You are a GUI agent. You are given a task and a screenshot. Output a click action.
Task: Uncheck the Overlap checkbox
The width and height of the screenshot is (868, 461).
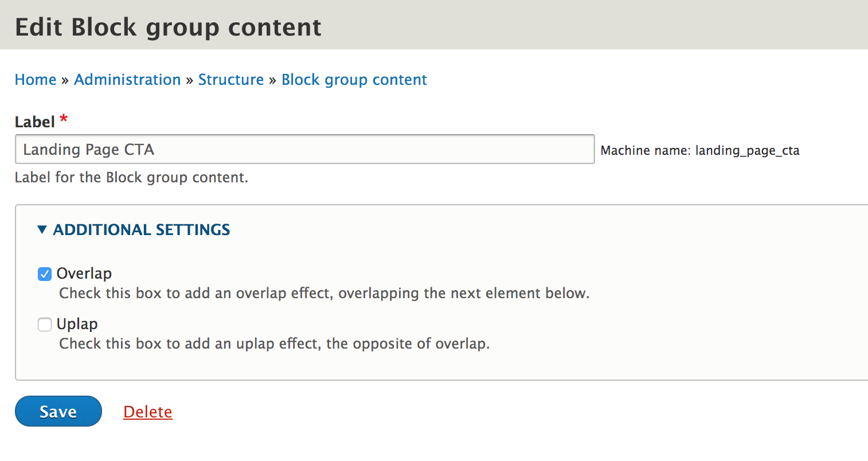pyautogui.click(x=44, y=274)
